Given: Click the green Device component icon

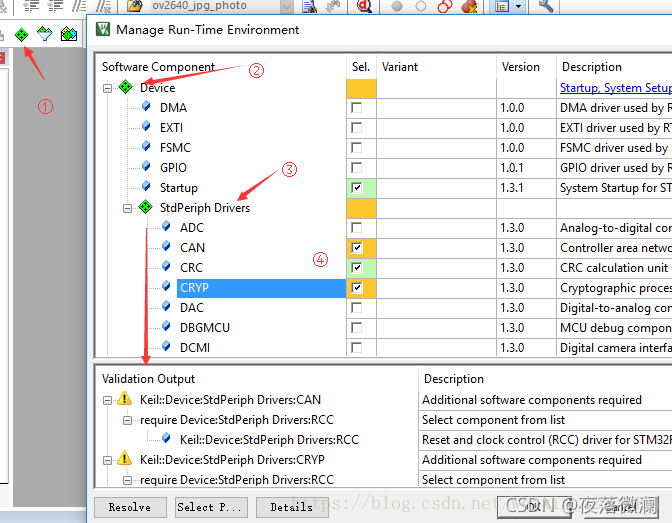Looking at the screenshot, I should 126,87.
